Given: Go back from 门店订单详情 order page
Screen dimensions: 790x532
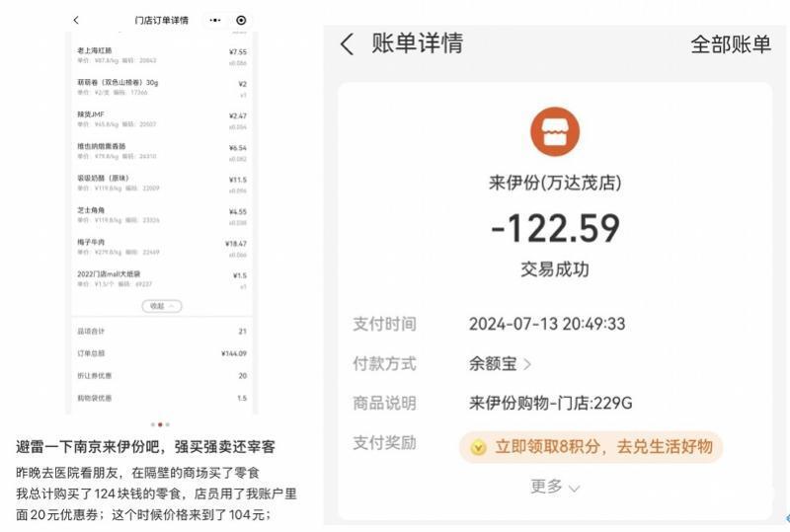Looking at the screenshot, I should pos(76,20).
